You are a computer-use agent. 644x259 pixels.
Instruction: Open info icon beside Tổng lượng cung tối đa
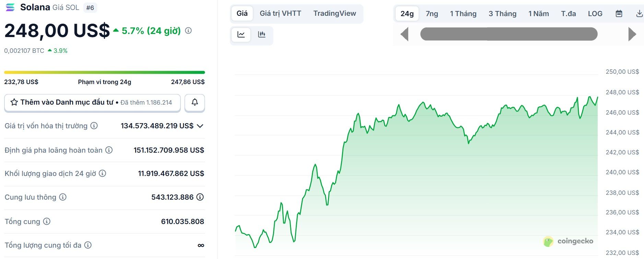[x=88, y=245]
